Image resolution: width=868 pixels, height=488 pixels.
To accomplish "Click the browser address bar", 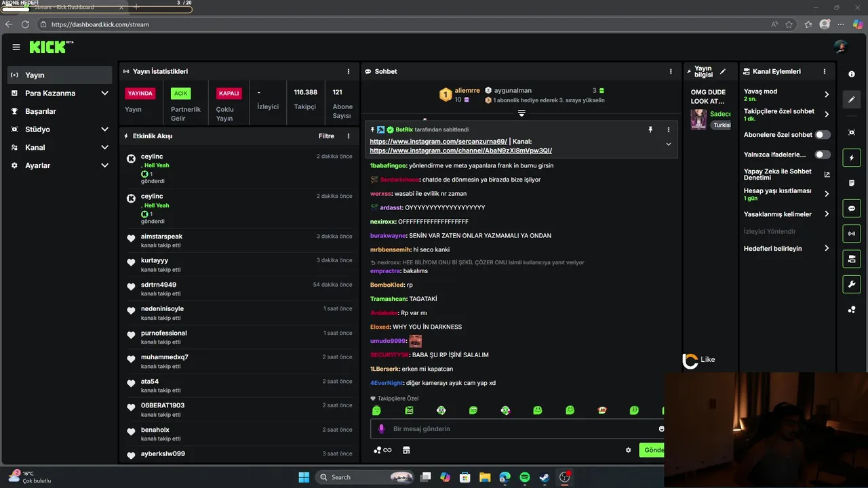I will click(x=407, y=24).
